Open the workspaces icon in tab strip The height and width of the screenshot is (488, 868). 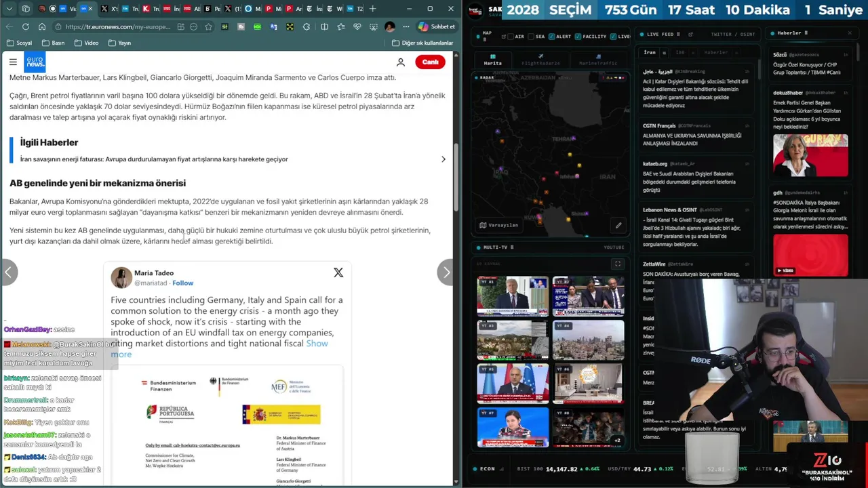point(25,9)
